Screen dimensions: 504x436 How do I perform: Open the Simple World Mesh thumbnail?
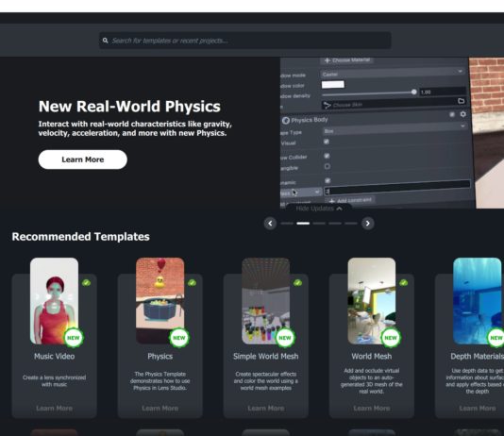tap(266, 301)
